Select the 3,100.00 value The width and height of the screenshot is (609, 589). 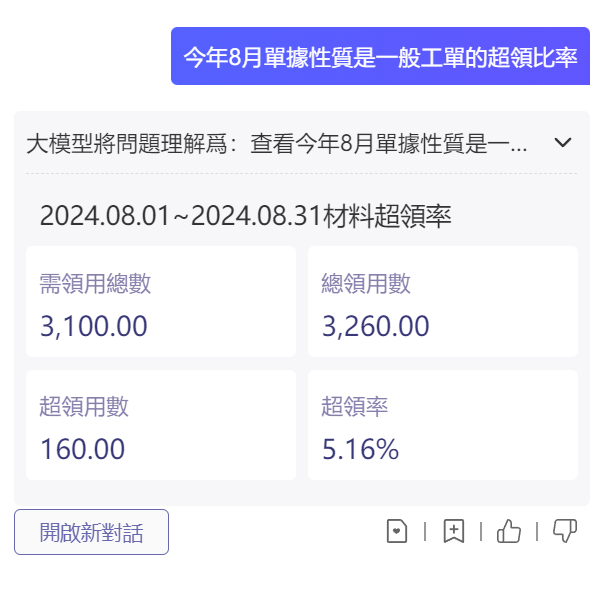pyautogui.click(x=94, y=326)
